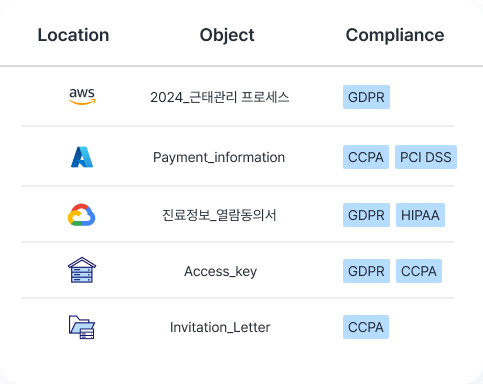Click the file share folder icon
483x384 pixels.
(82, 327)
